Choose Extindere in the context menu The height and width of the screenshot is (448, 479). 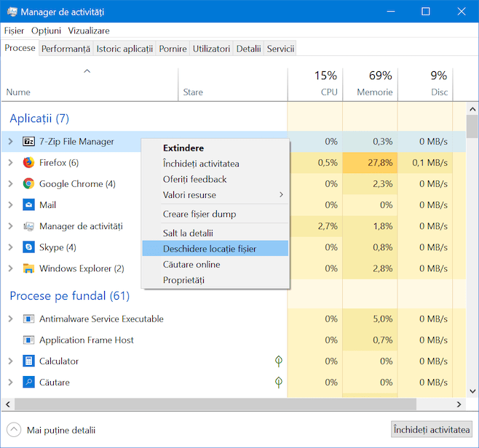(215, 148)
